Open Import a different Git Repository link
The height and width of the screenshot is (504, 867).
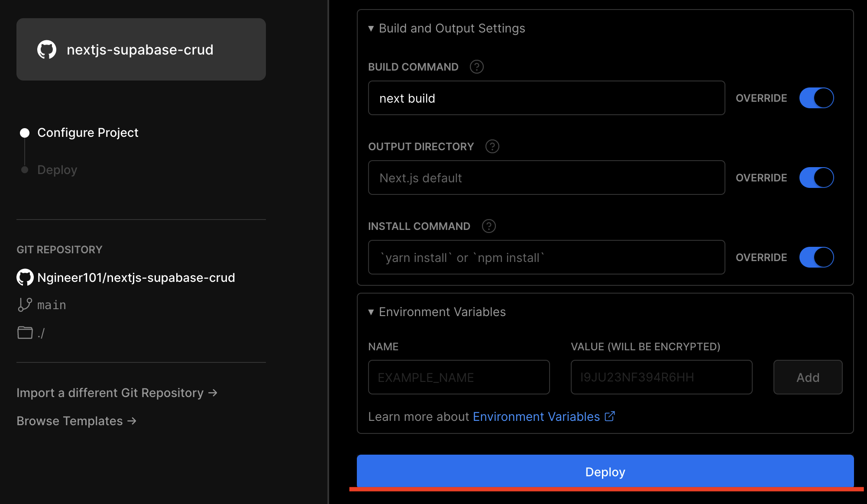(x=116, y=393)
